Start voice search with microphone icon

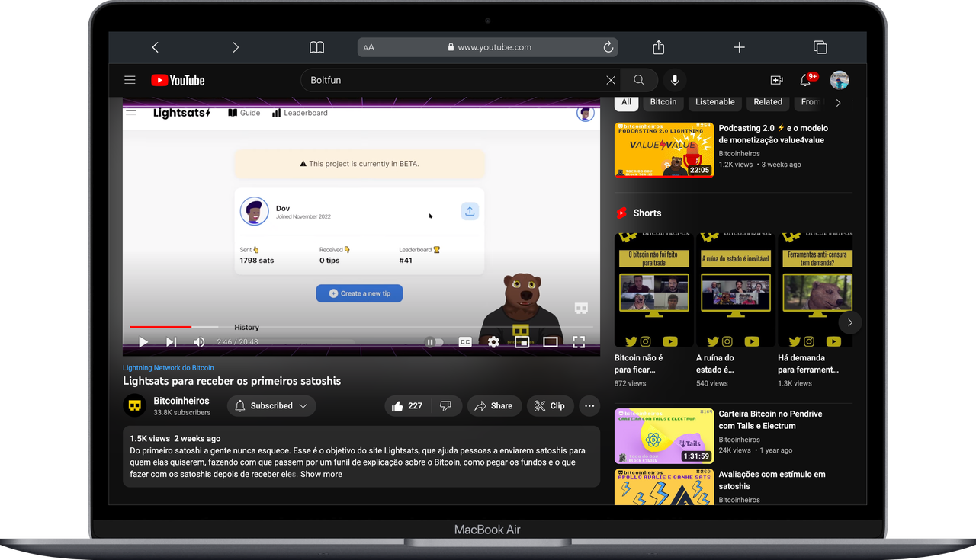coord(675,80)
